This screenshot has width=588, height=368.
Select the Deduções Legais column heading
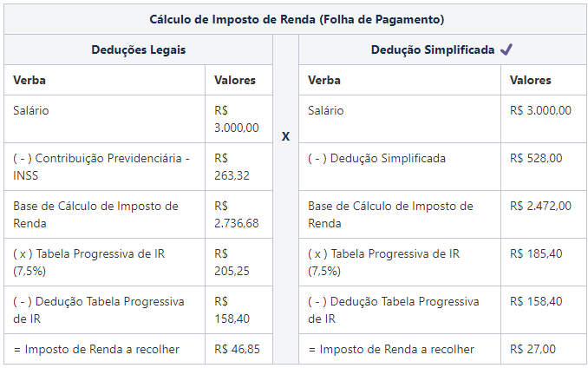point(138,49)
